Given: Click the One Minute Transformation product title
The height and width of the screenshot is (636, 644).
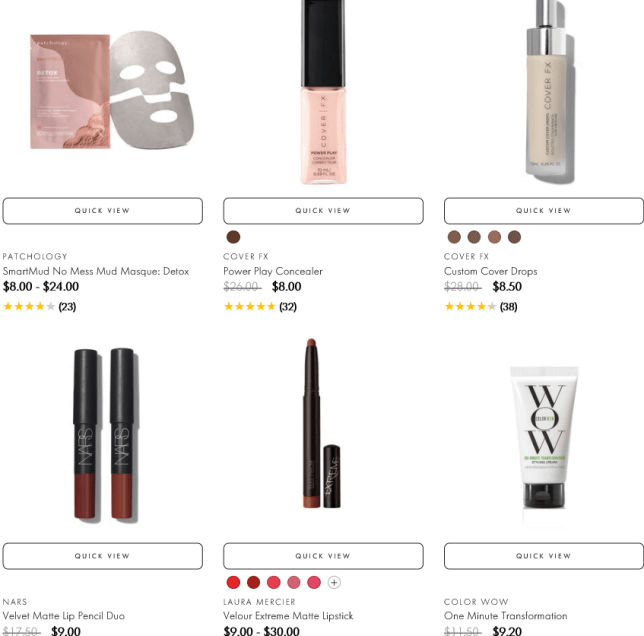Looking at the screenshot, I should pyautogui.click(x=505, y=616).
